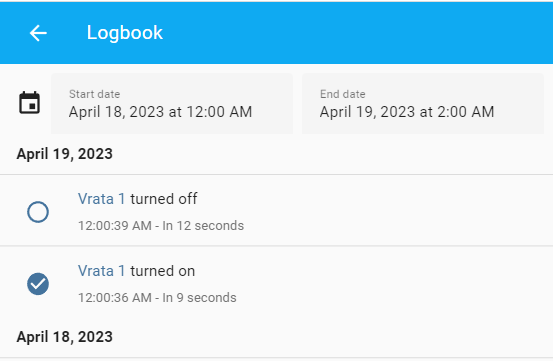Click the checked circle state icon
This screenshot has width=553, height=361.
[x=38, y=284]
